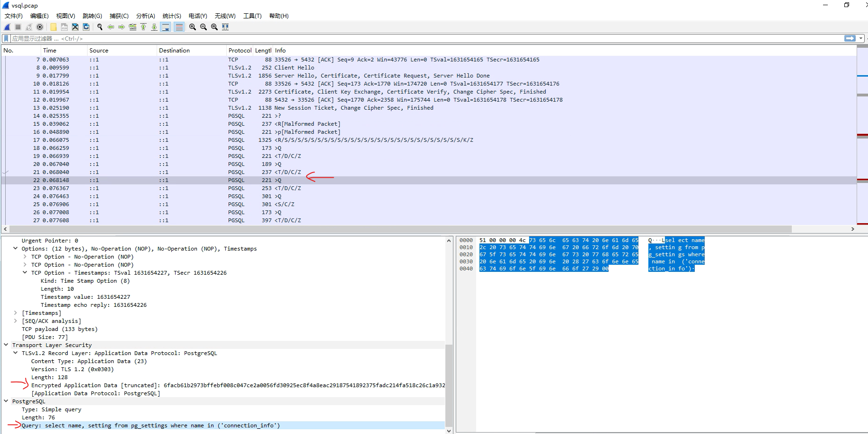
Task: Open a capture file with the folder icon
Action: point(53,27)
